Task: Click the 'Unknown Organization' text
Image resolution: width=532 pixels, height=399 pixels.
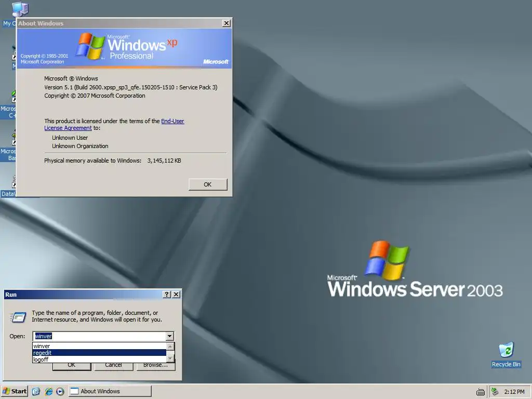Action: click(x=80, y=146)
